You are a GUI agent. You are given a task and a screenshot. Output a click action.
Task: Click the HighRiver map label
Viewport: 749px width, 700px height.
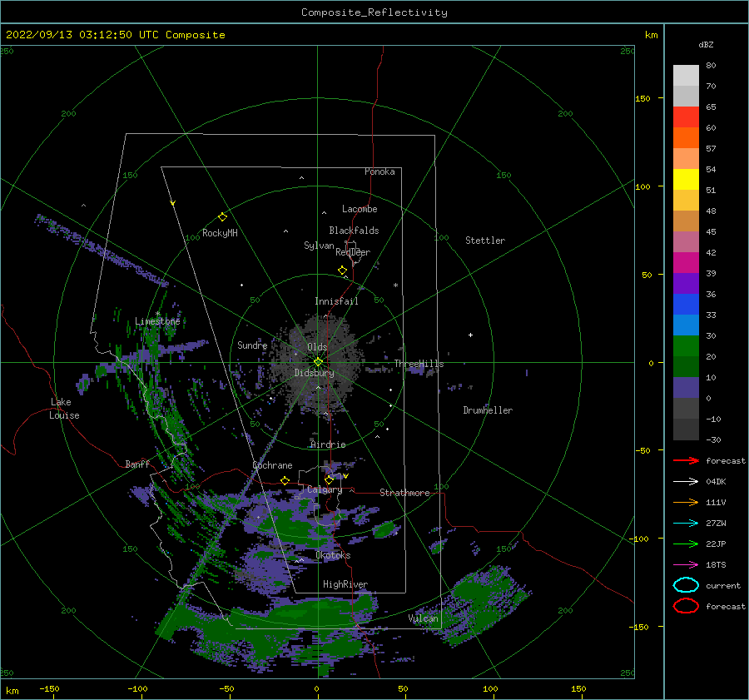pos(345,584)
